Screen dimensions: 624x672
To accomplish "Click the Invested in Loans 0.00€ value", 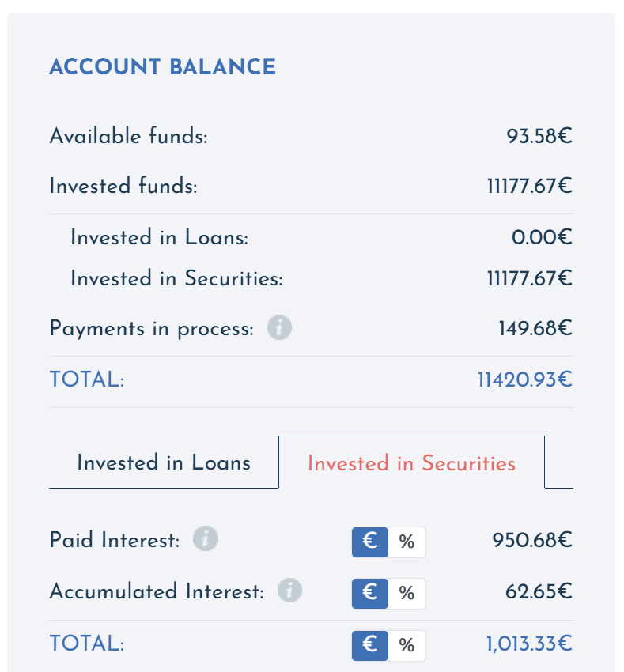I will coord(542,237).
